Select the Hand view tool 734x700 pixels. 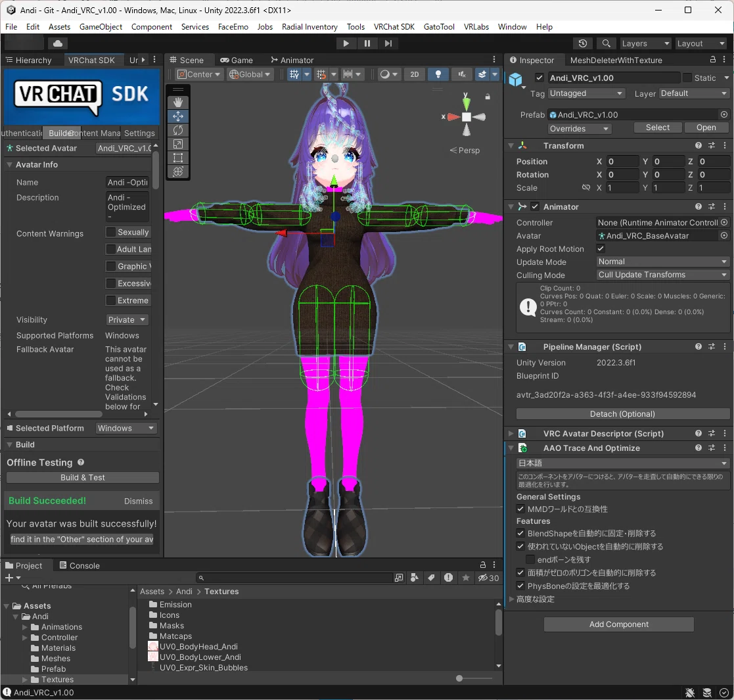[x=178, y=102]
